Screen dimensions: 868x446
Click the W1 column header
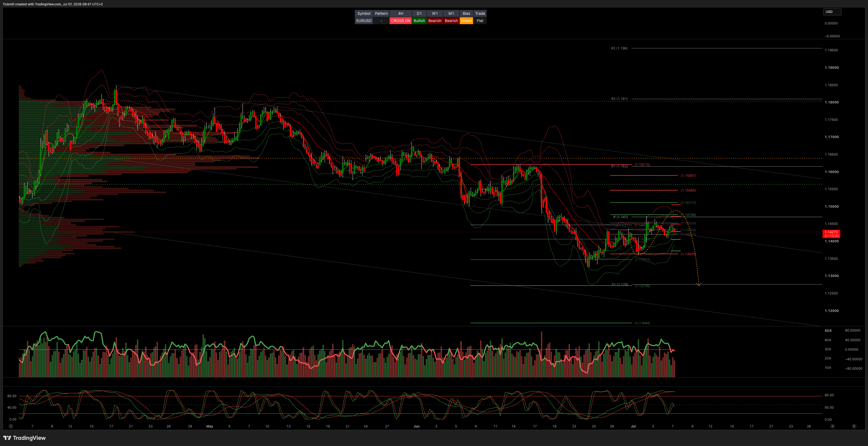pos(435,13)
